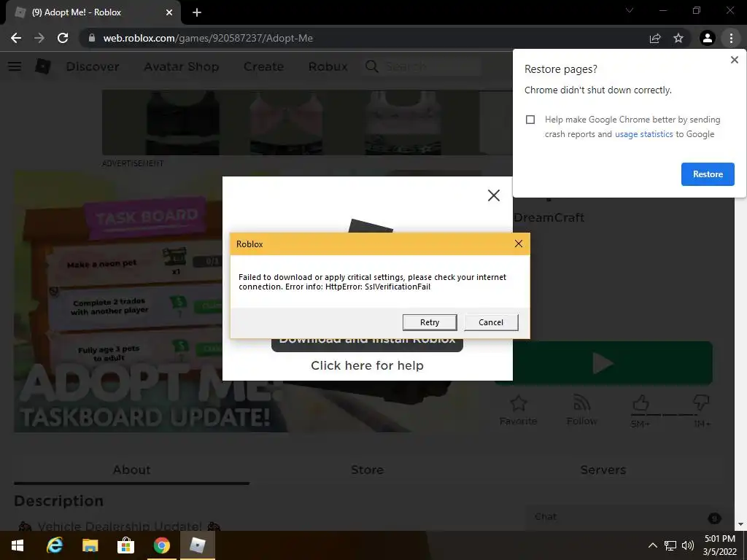This screenshot has height=560, width=747.
Task: Open the Robux menu item
Action: 328,66
